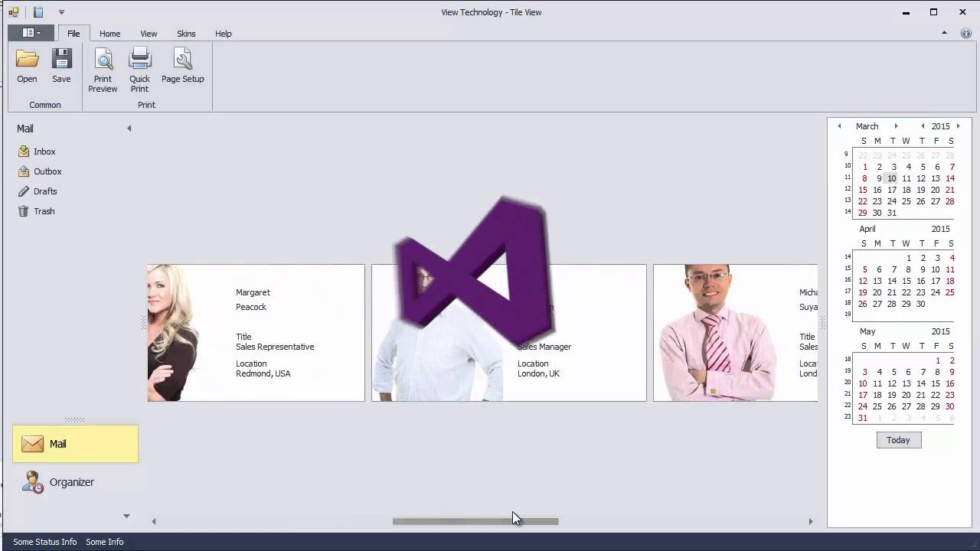Image resolution: width=980 pixels, height=551 pixels.
Task: Select the Skins ribbon tab
Action: [x=186, y=34]
